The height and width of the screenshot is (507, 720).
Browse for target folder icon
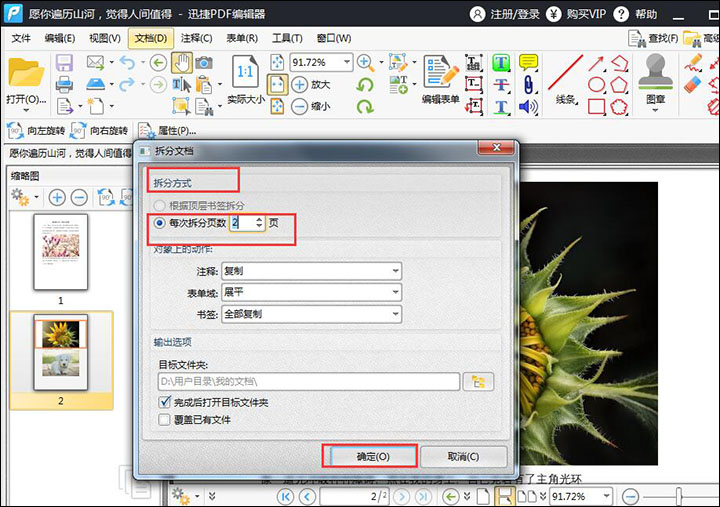pyautogui.click(x=481, y=381)
